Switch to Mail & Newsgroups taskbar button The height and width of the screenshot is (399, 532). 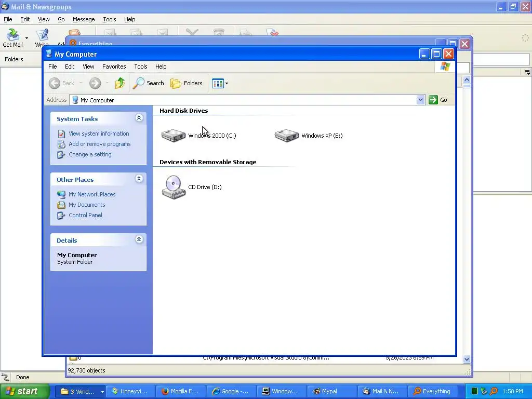381,391
